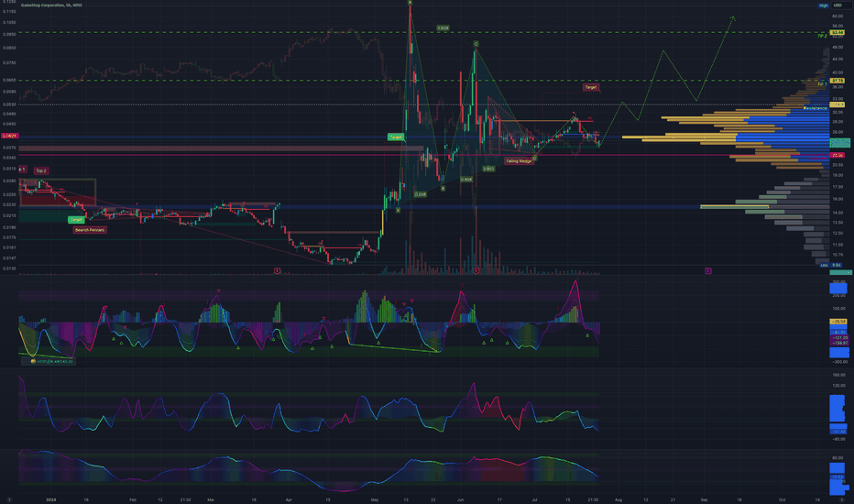Click the 60.00 price on right axis
The image size is (854, 504).
click(838, 16)
